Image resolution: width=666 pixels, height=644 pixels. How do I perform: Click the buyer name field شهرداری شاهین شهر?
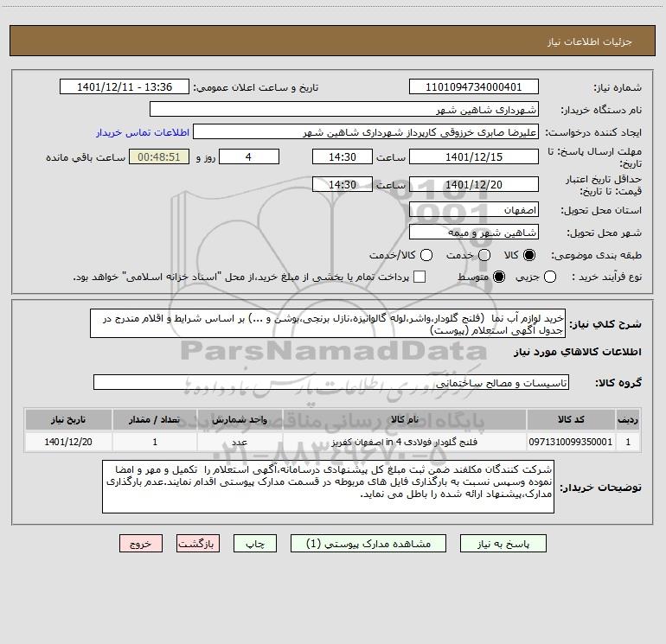coord(344,109)
